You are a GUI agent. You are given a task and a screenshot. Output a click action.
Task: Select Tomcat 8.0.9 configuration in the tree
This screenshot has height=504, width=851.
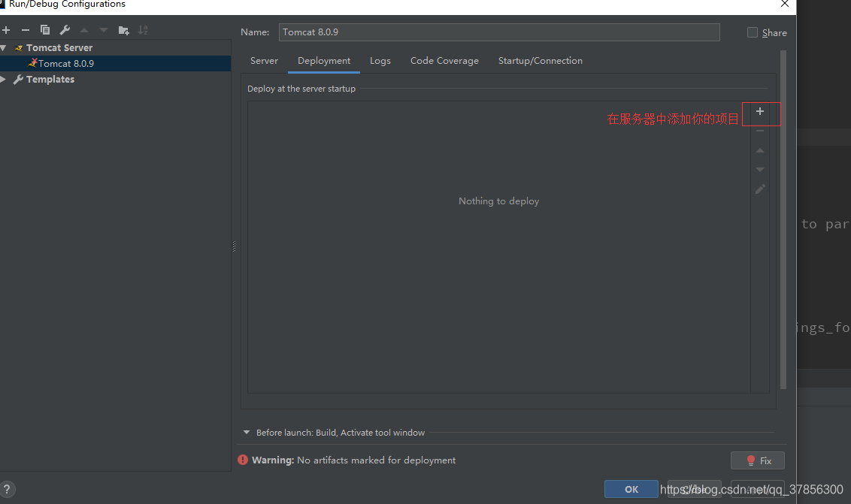(x=66, y=64)
